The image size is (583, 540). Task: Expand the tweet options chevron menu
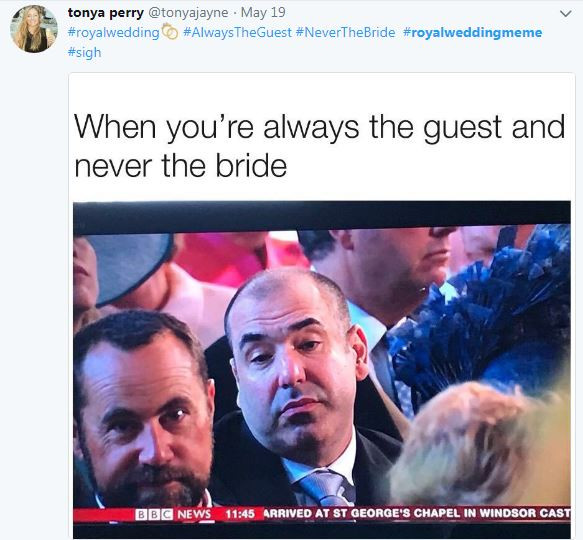566,14
